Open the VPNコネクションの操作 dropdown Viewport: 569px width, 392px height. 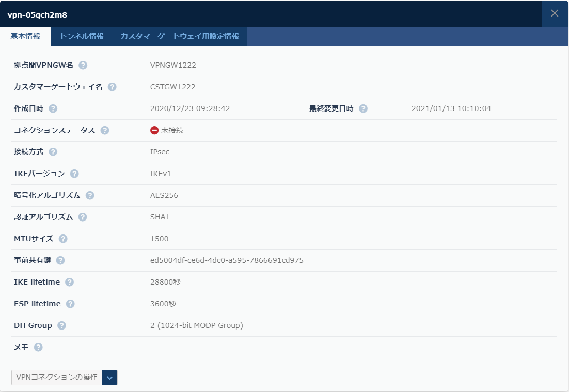[x=57, y=378]
